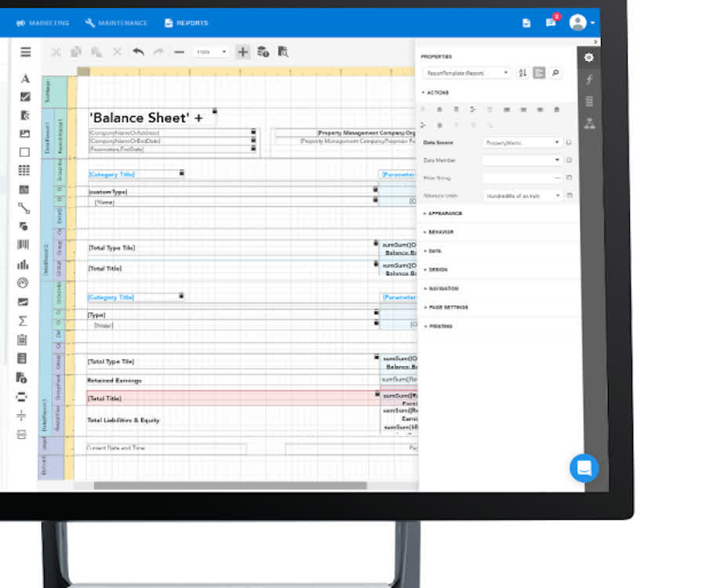The width and height of the screenshot is (706, 588).
Task: Select the Rich Text control in toolbox
Action: [25, 115]
